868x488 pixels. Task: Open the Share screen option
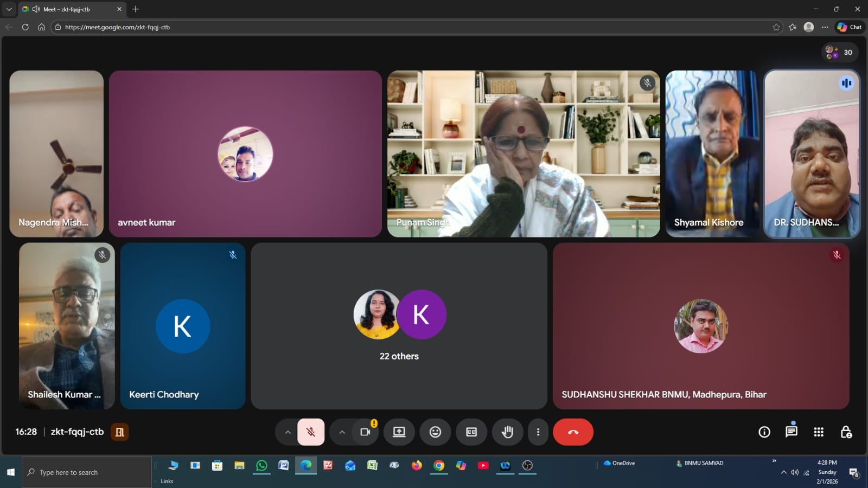(x=399, y=432)
